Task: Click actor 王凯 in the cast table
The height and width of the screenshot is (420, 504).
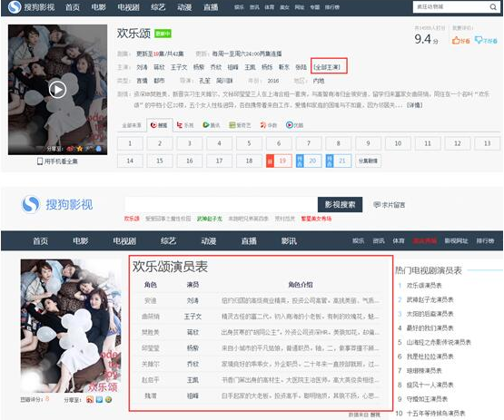Action: 193,380
